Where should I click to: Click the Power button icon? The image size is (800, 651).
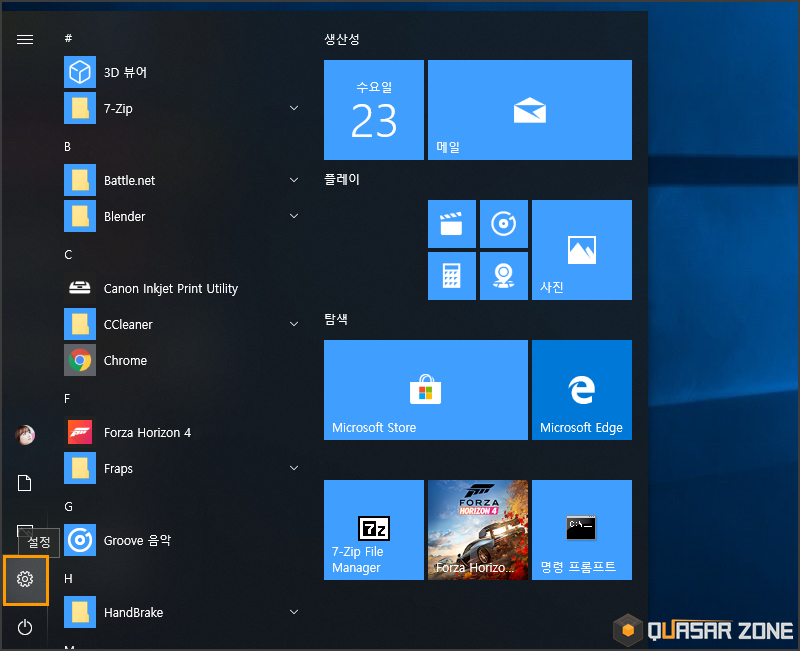[25, 627]
